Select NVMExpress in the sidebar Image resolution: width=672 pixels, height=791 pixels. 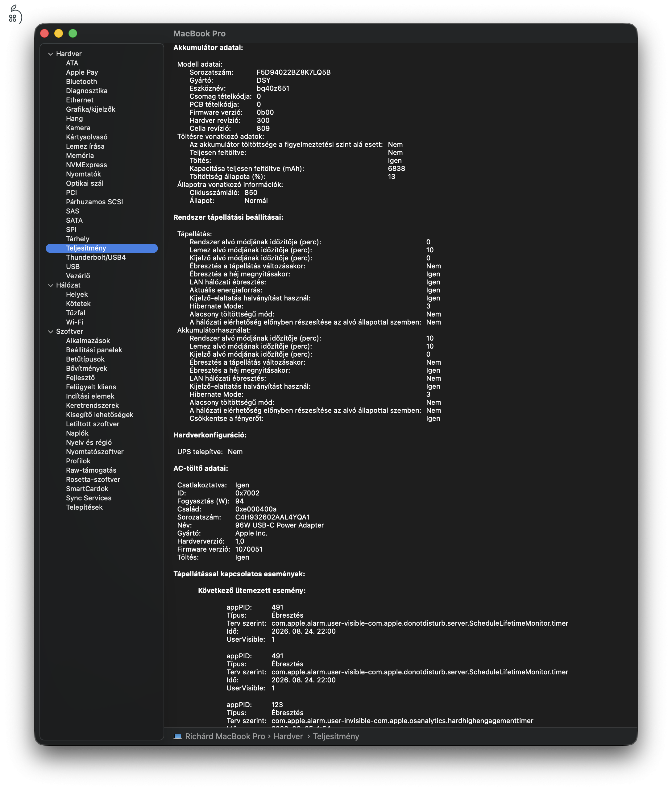86,165
